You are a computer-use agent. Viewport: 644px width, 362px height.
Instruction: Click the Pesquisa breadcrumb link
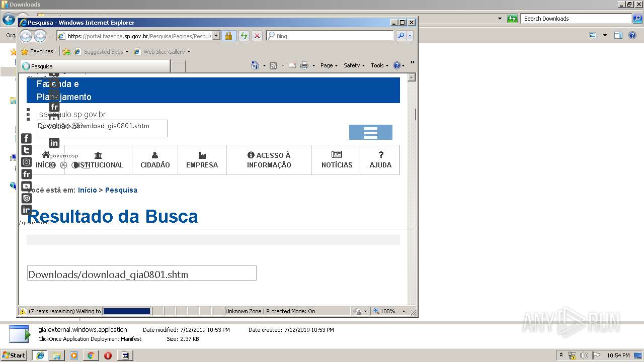(x=121, y=190)
